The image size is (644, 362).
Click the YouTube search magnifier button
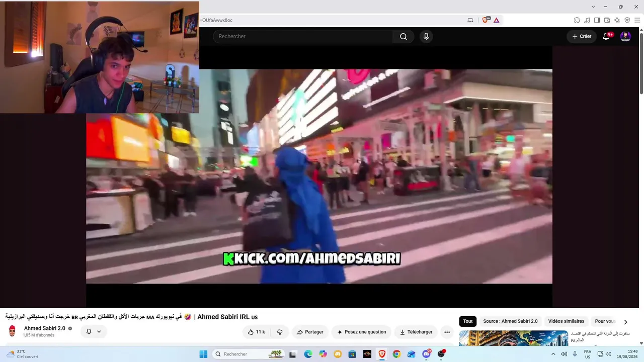404,36
